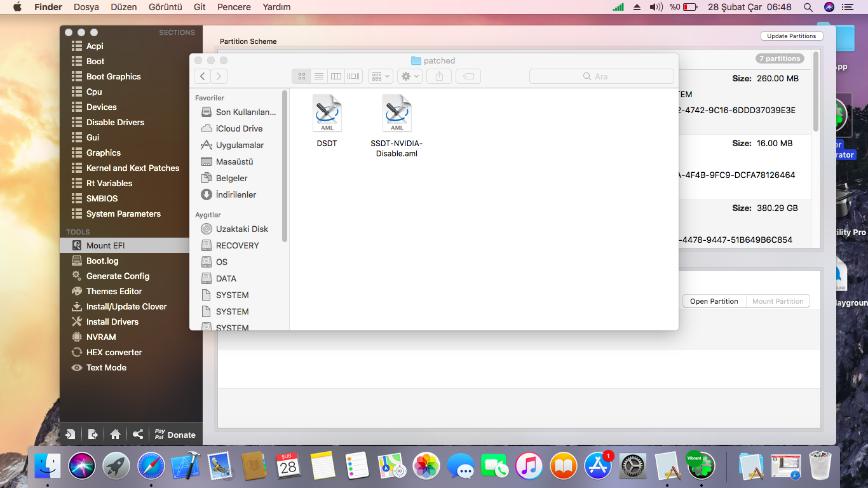Switch Finder to list view
Image resolution: width=868 pixels, height=488 pixels.
[319, 76]
